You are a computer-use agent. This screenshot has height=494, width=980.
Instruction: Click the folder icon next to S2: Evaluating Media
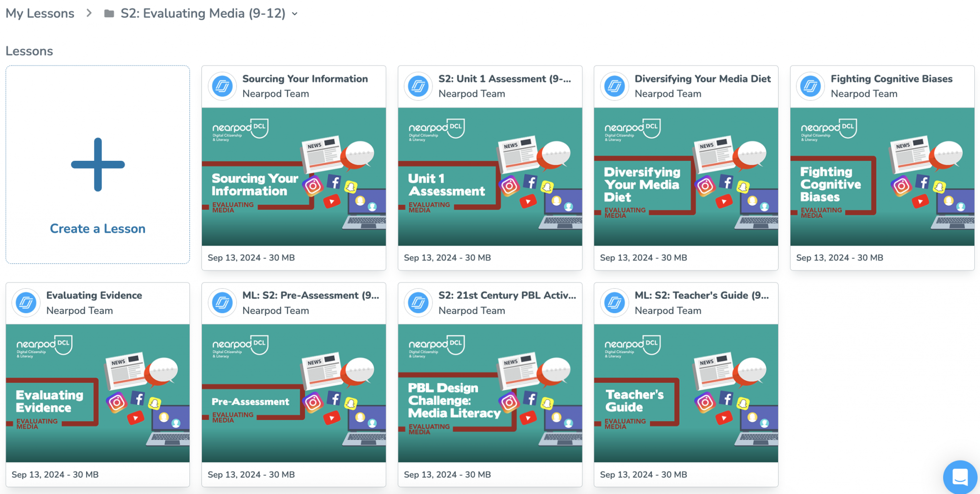(x=108, y=13)
